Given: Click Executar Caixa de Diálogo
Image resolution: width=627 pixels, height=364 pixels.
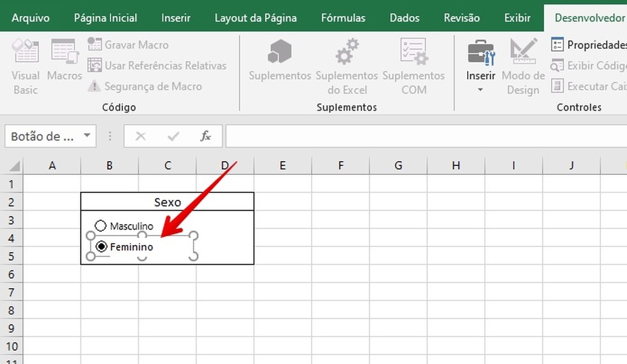Looking at the screenshot, I should pyautogui.click(x=589, y=87).
